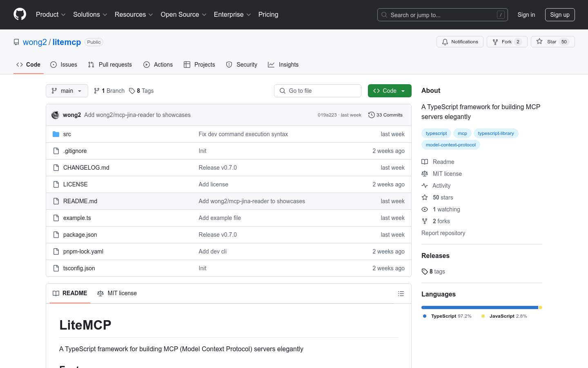Focus the Go to file input
This screenshot has height=368, width=588.
318,91
